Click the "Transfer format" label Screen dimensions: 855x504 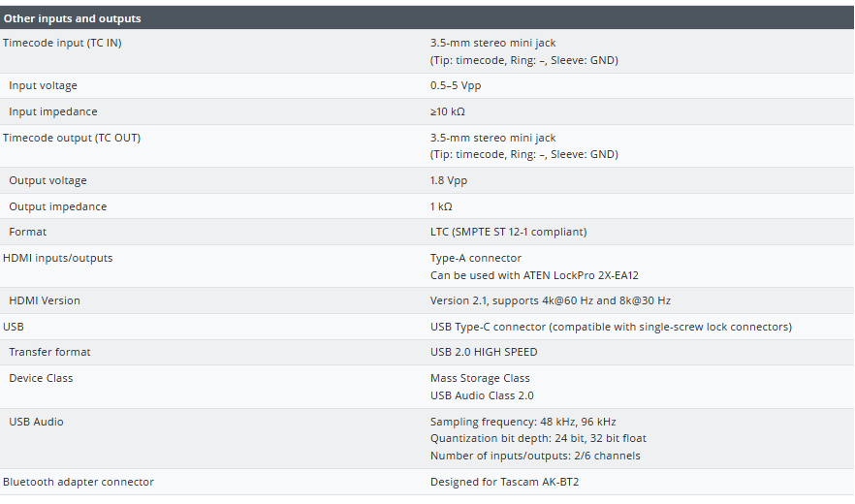pyautogui.click(x=49, y=352)
